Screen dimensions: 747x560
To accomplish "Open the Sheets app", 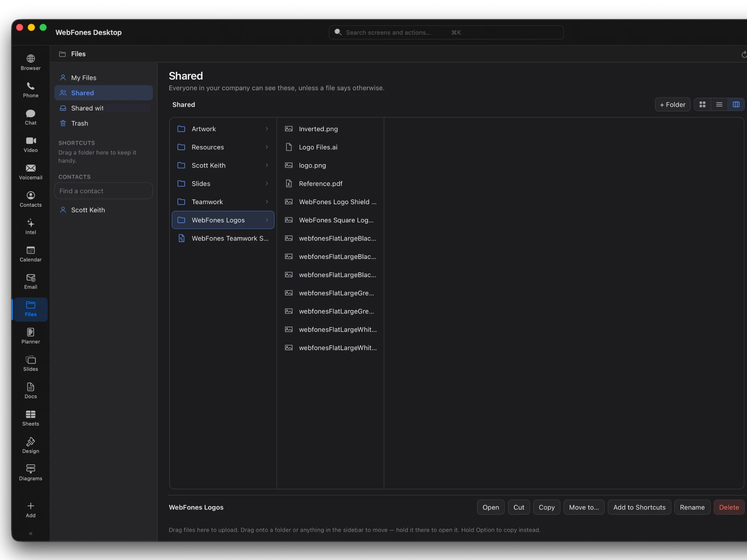I will pyautogui.click(x=31, y=419).
